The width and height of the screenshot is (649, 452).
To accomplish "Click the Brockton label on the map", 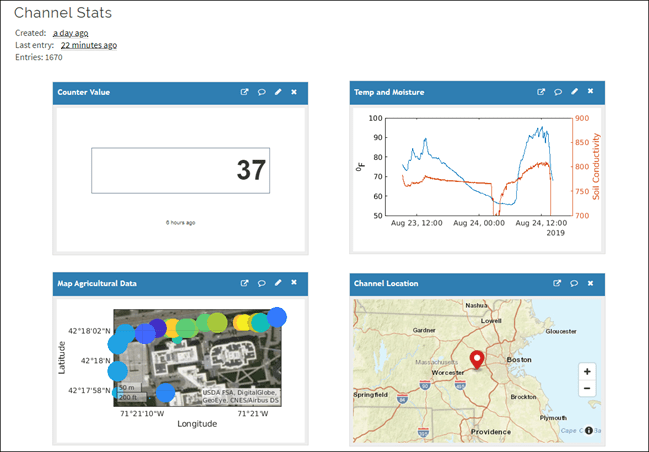I will pyautogui.click(x=523, y=397).
